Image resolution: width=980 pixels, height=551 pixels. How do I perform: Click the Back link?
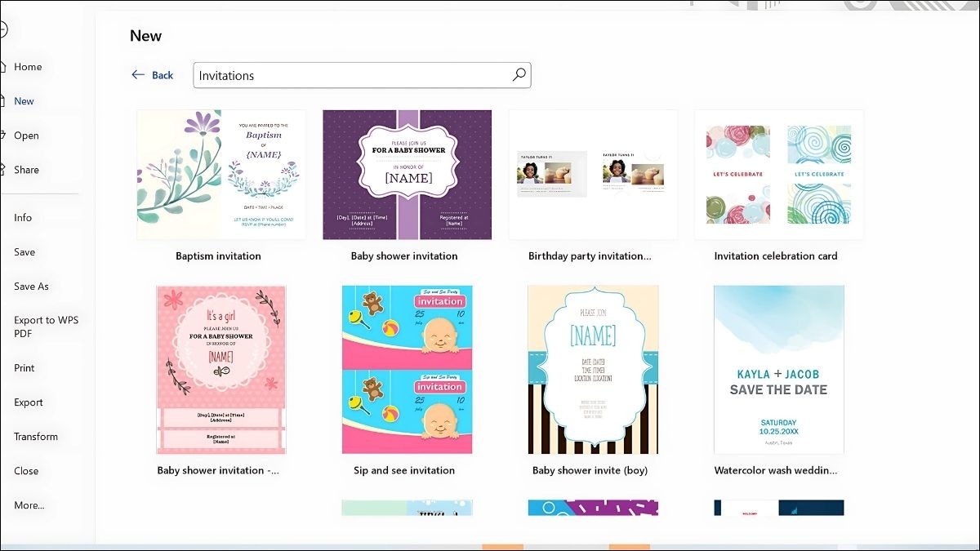pyautogui.click(x=163, y=75)
